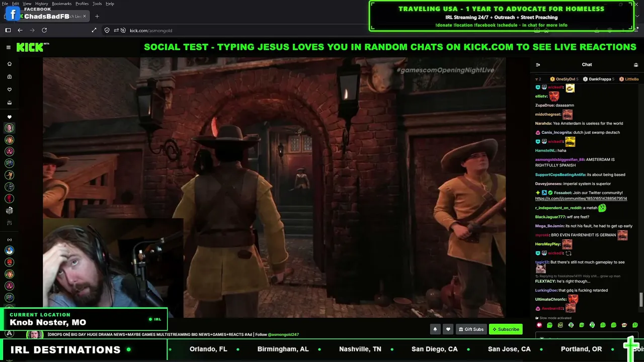Click username UltimateChronic in chat
The width and height of the screenshot is (644, 362).
click(550, 299)
